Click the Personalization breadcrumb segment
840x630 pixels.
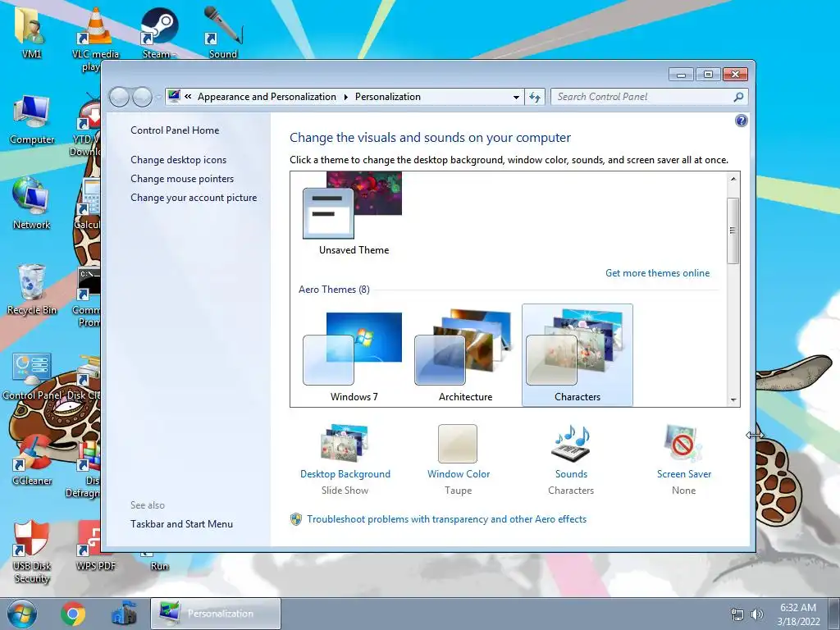pos(388,97)
